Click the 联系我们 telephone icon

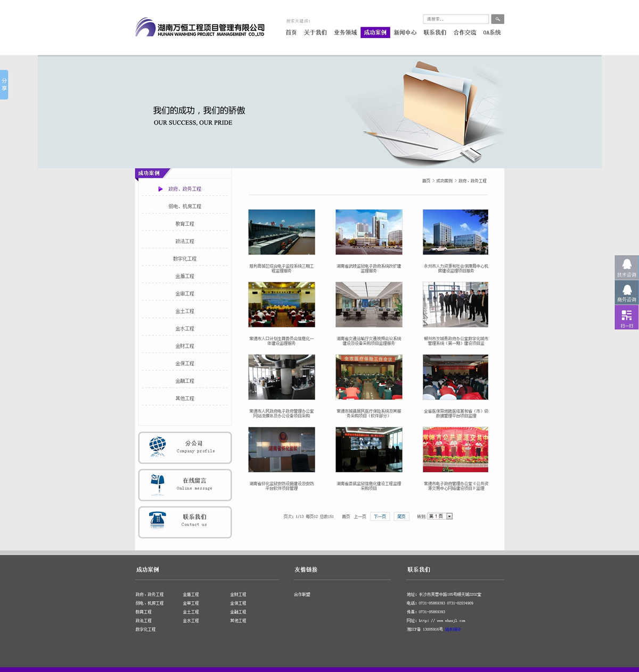pyautogui.click(x=158, y=520)
